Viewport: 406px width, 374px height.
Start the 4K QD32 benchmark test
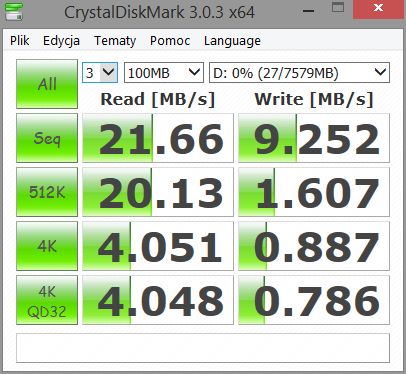pyautogui.click(x=47, y=300)
